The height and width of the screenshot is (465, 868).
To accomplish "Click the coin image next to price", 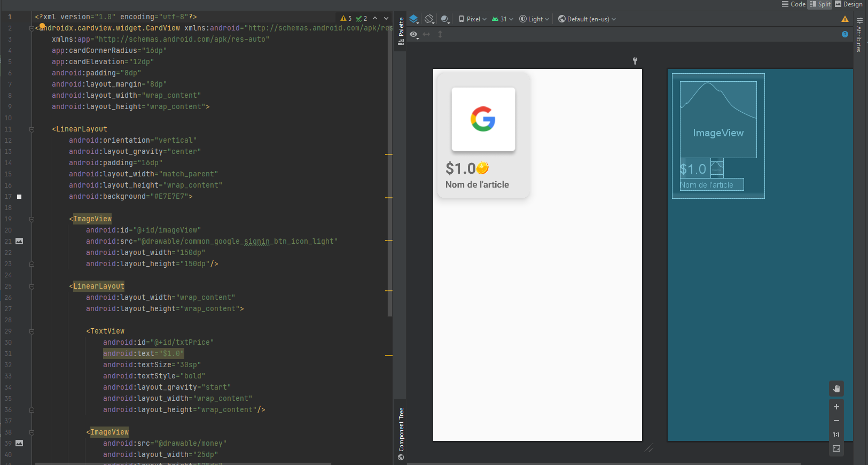I will tap(482, 168).
